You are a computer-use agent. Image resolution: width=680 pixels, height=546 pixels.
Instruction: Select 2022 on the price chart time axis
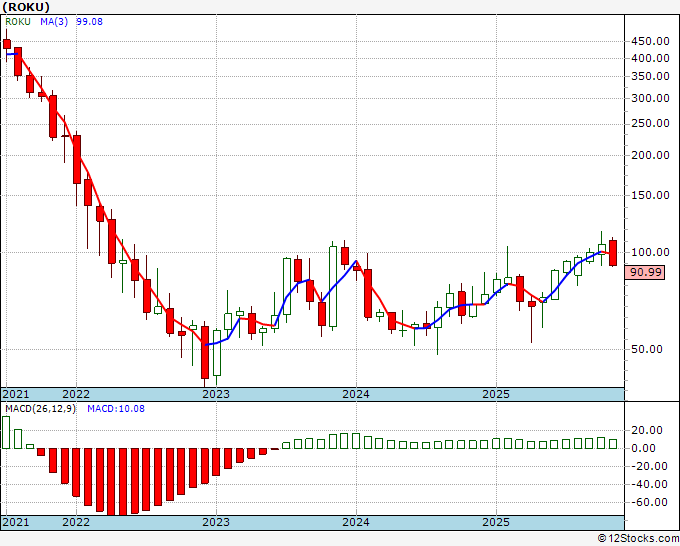76,394
